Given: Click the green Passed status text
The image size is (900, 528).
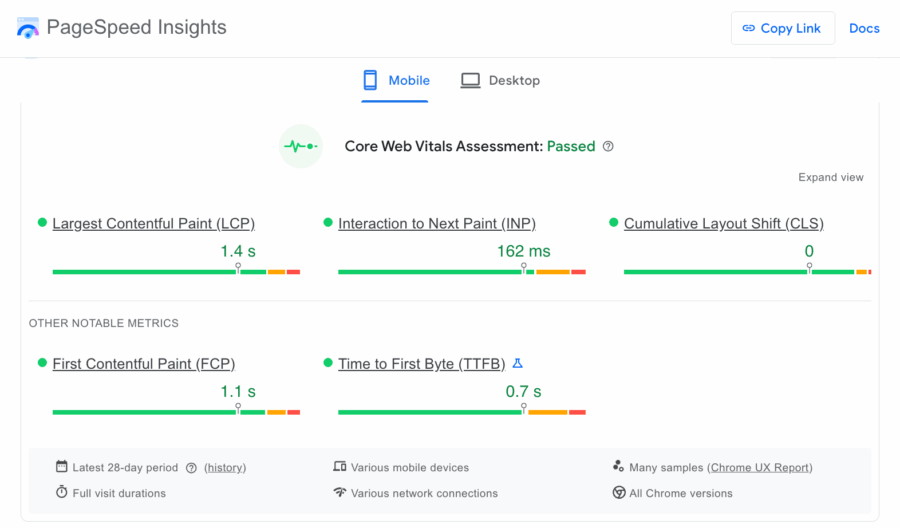Looking at the screenshot, I should [x=571, y=146].
